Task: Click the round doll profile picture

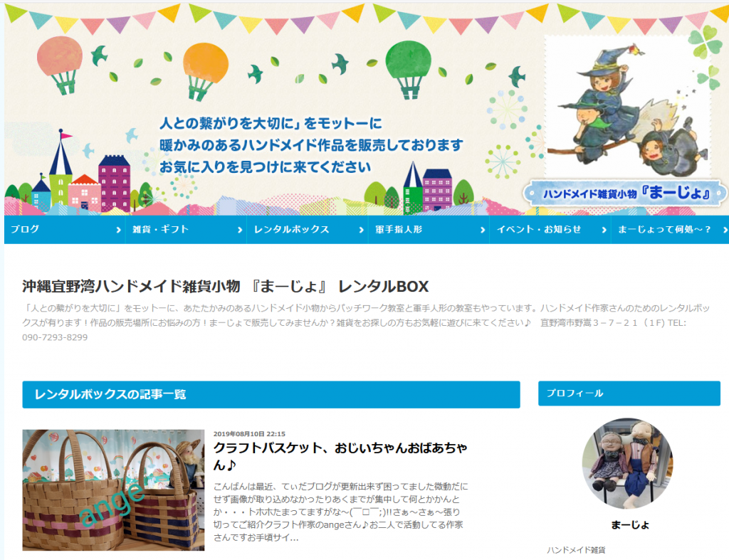Action: (628, 463)
